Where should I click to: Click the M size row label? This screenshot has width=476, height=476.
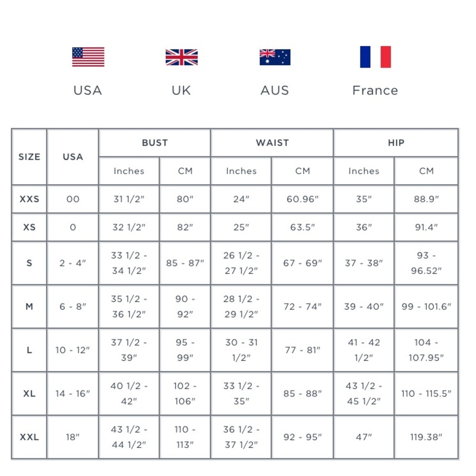(x=30, y=307)
